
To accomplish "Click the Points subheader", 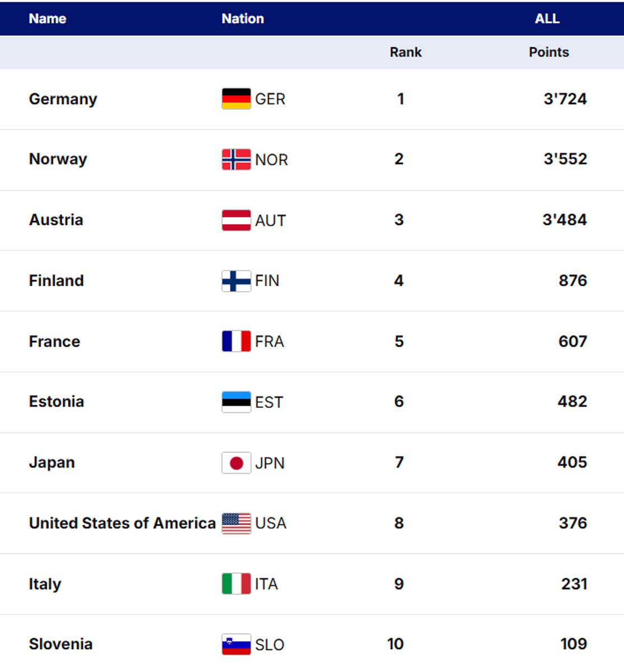I will pos(548,52).
